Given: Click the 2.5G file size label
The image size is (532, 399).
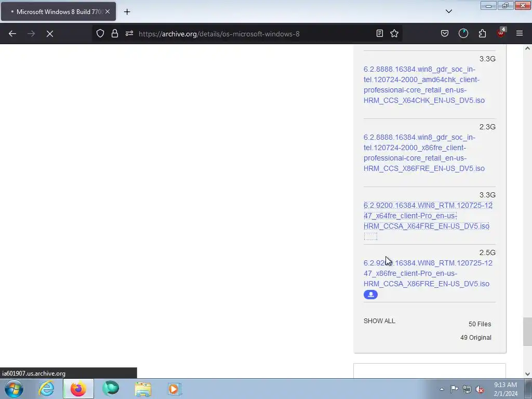Looking at the screenshot, I should click(487, 252).
